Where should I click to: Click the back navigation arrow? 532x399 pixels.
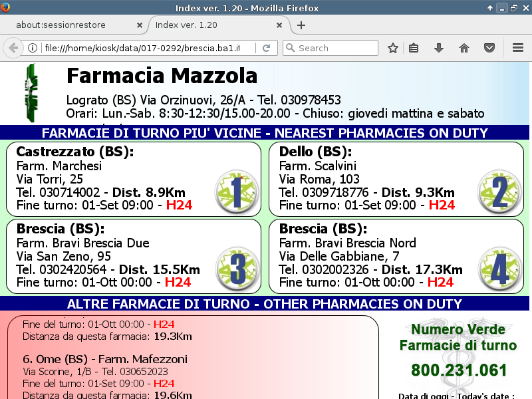click(13, 48)
